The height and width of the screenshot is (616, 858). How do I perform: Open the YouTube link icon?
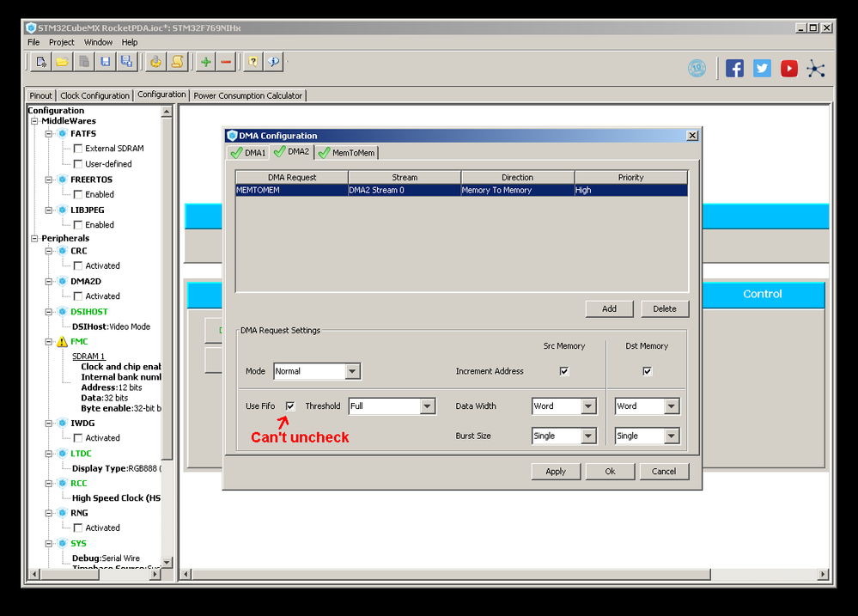[788, 69]
